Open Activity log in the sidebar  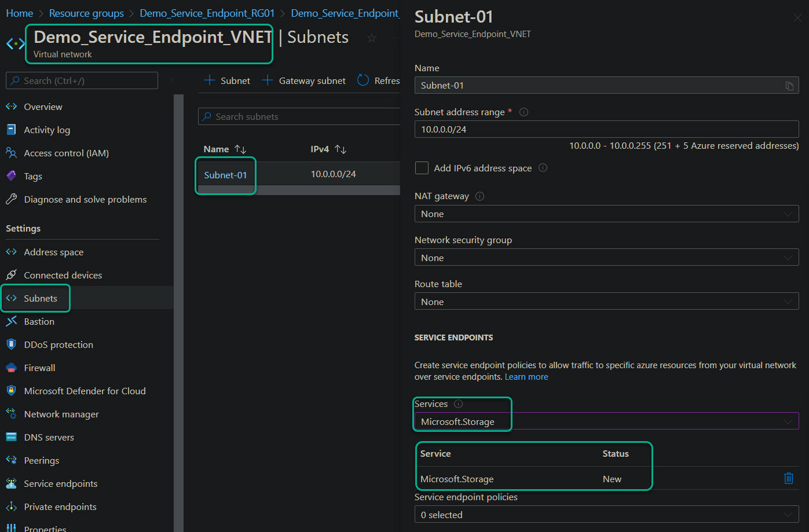[x=47, y=129]
